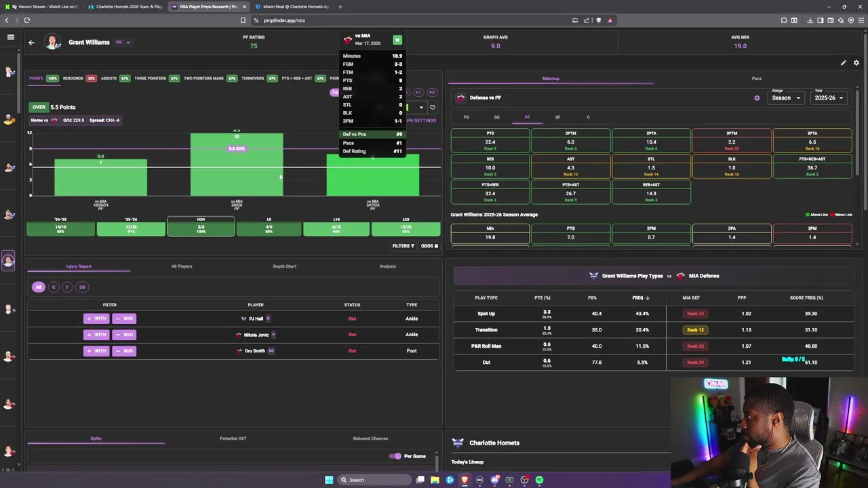The width and height of the screenshot is (868, 488).
Task: Click W/O filter for Dru Smith
Action: tap(124, 351)
